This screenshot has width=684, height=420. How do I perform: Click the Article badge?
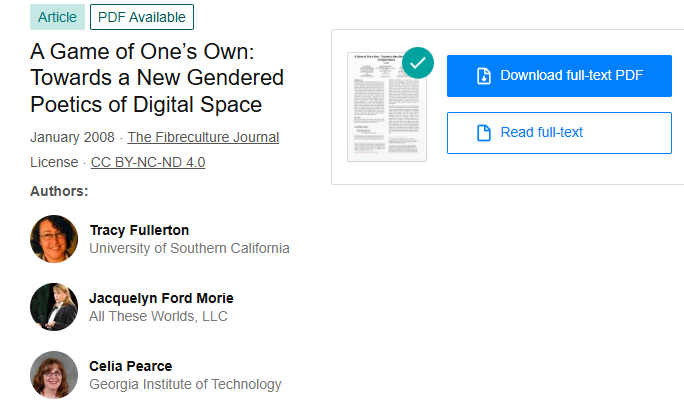click(x=57, y=17)
